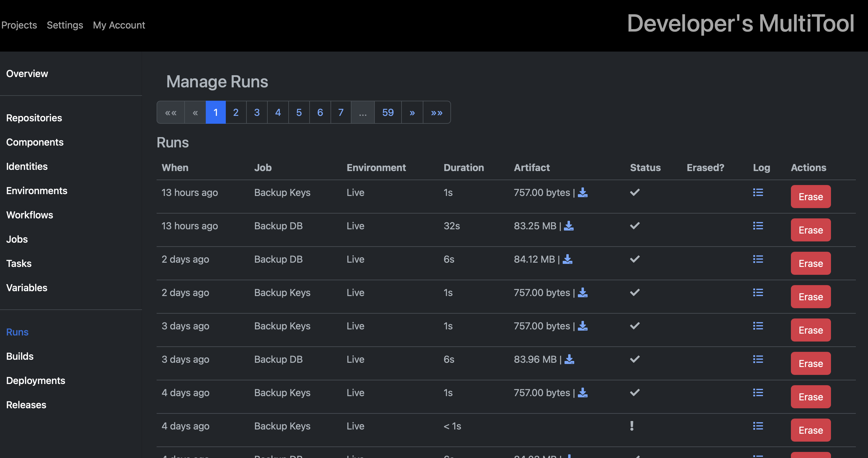Open Settings in top navigation

pyautogui.click(x=65, y=25)
